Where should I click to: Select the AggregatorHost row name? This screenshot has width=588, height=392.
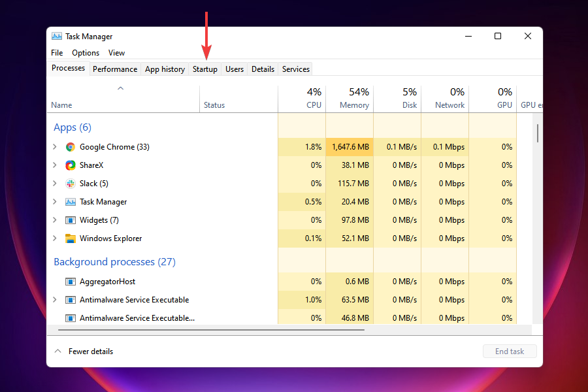107,282
